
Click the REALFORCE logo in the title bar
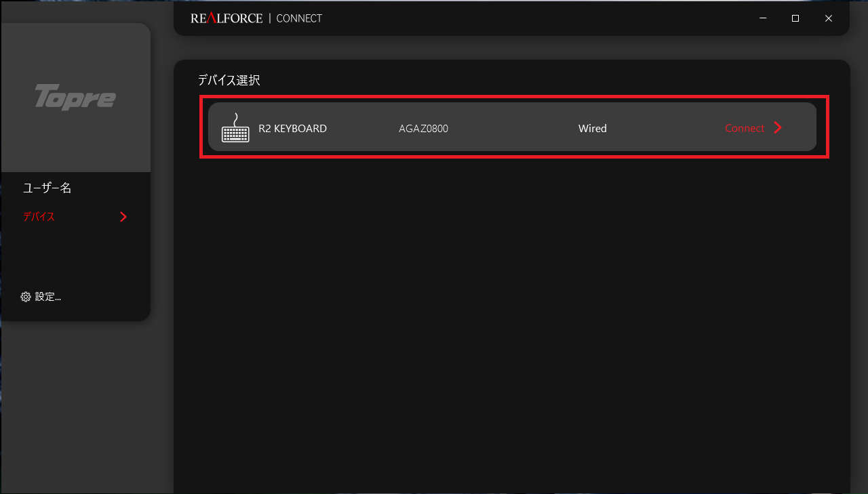pyautogui.click(x=226, y=18)
